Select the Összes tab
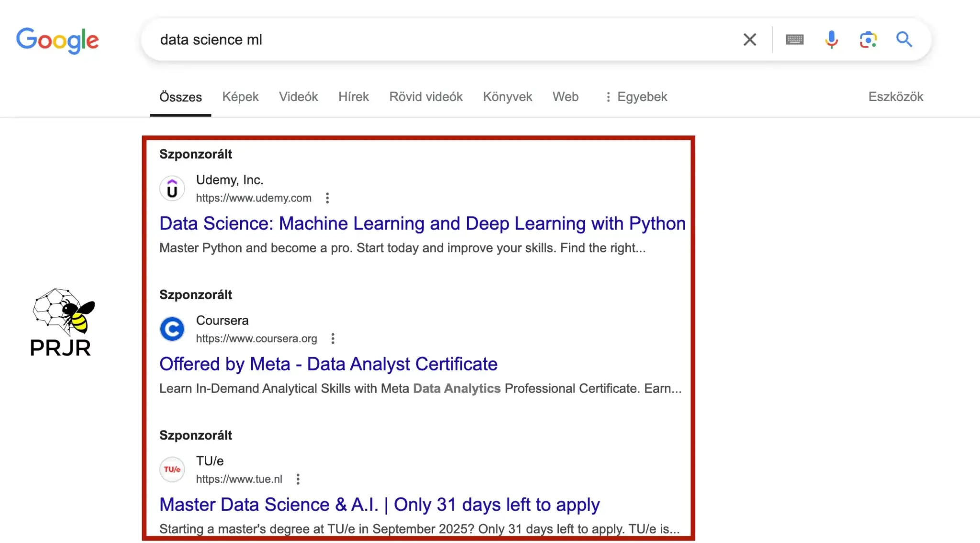 tap(180, 97)
